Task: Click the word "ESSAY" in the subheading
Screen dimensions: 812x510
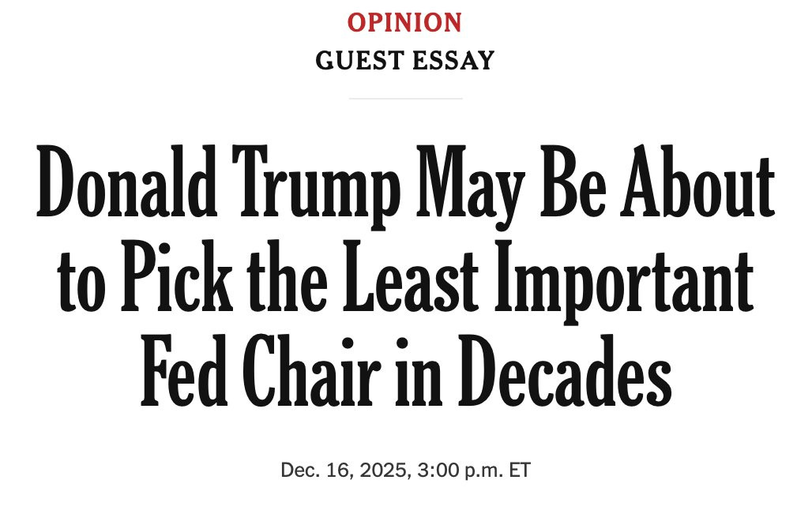Action: tap(453, 61)
